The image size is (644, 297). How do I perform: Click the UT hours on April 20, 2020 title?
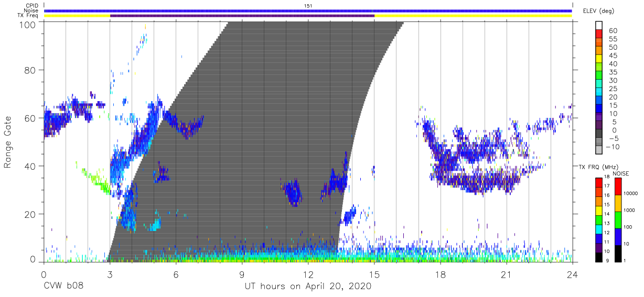pyautogui.click(x=308, y=287)
